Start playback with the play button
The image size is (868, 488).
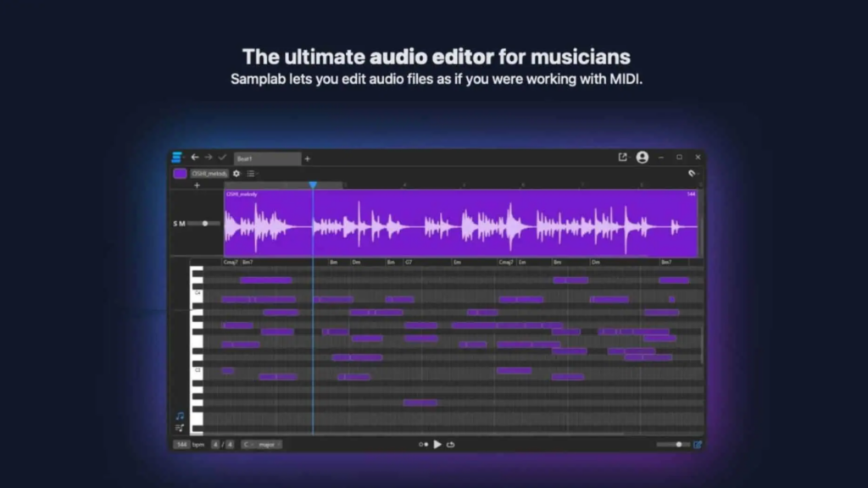coord(437,444)
